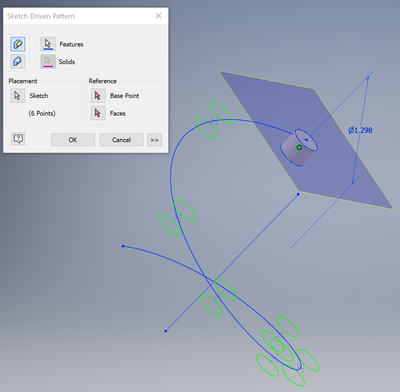Select the Ø1.298 diameter dimension
This screenshot has height=392, width=400.
click(x=360, y=130)
